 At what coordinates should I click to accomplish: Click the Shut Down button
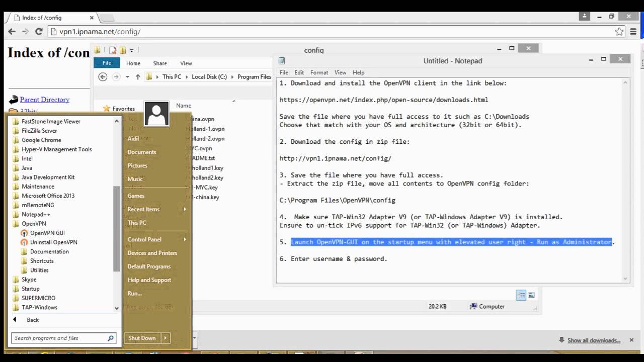tap(142, 338)
